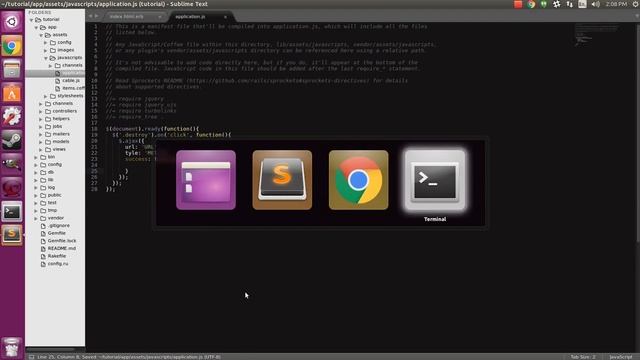Image resolution: width=640 pixels, height=360 pixels.
Task: Expand the assets config folder
Action: pyautogui.click(x=46, y=42)
